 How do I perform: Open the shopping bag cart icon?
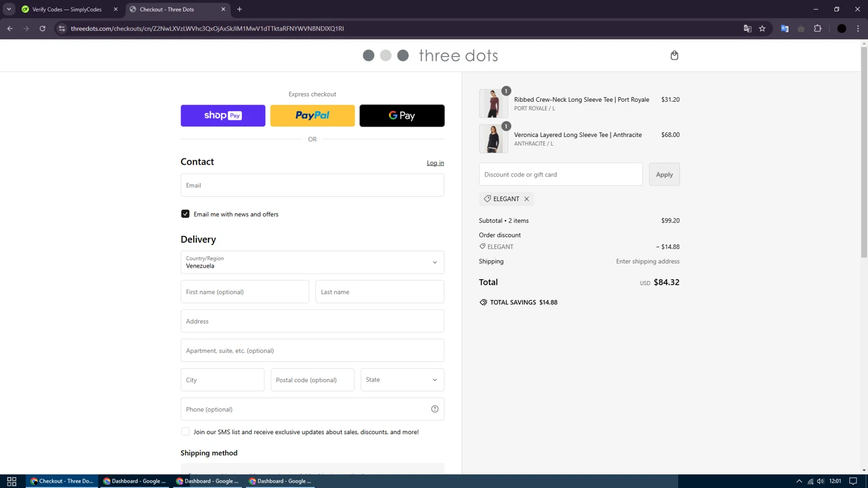674,56
